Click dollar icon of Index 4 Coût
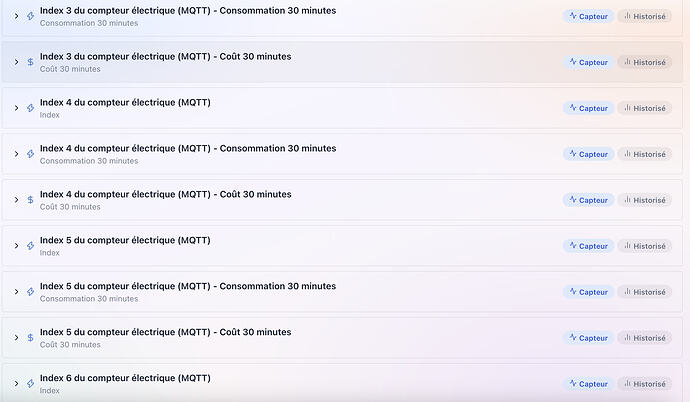 [30, 200]
